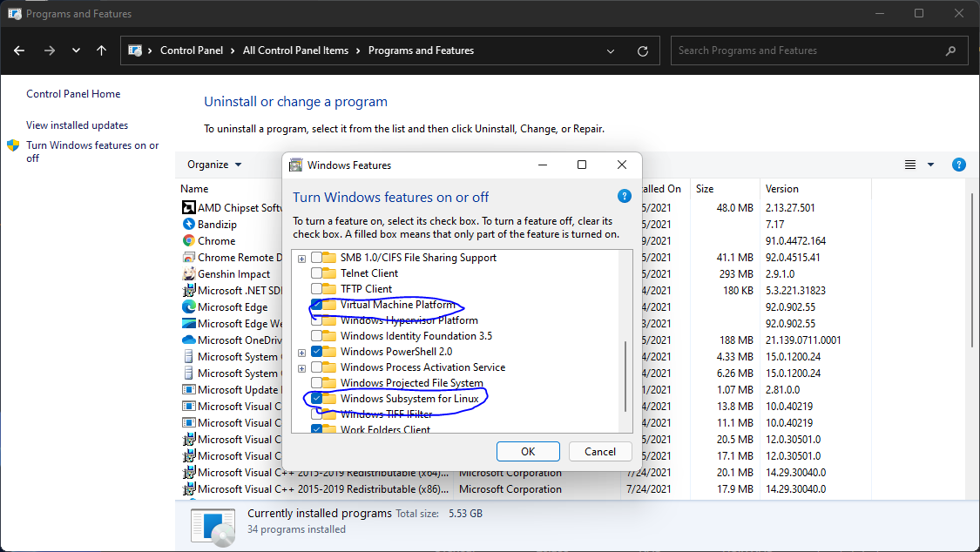Click the programs list vertical scrollbar

(972, 270)
